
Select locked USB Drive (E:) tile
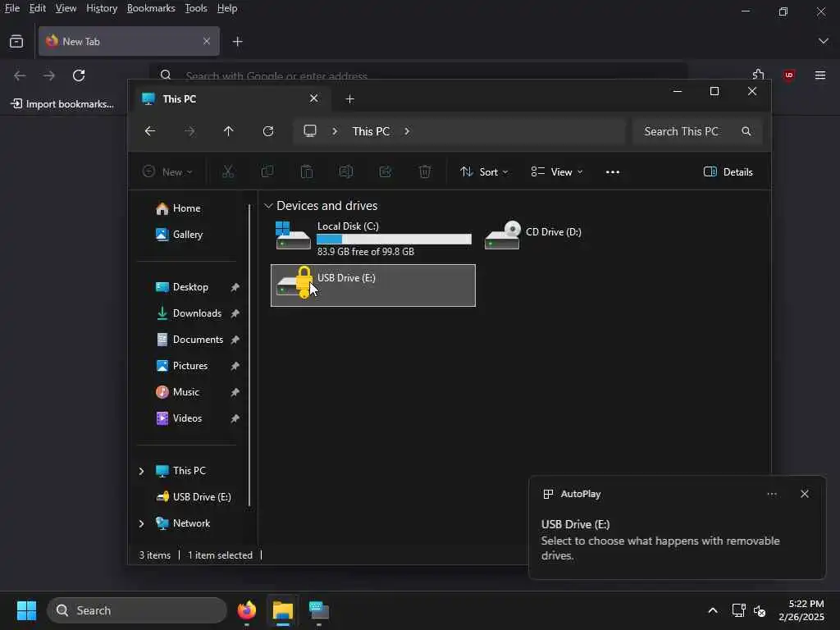373,285
